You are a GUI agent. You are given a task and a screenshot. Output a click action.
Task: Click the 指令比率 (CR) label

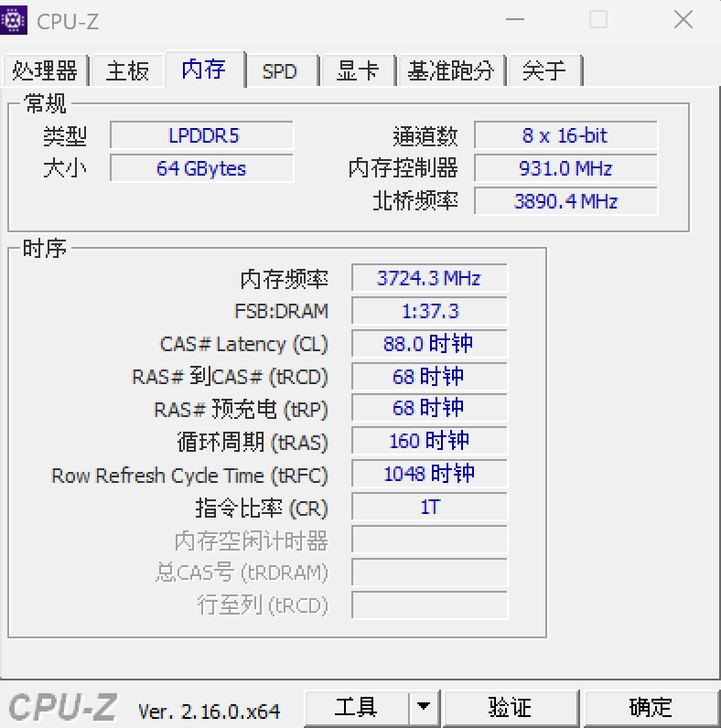tap(262, 508)
